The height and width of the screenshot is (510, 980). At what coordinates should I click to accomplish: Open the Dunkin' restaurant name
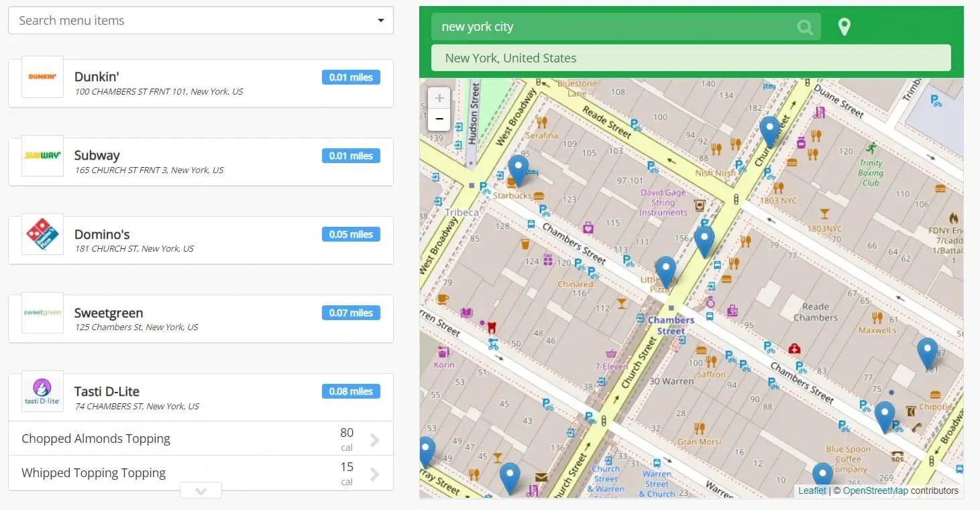(97, 76)
